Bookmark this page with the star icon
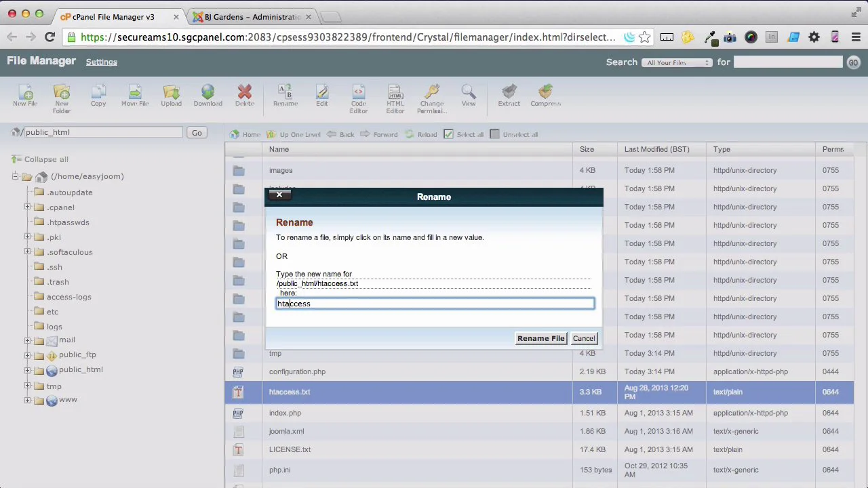868x488 pixels. click(645, 37)
